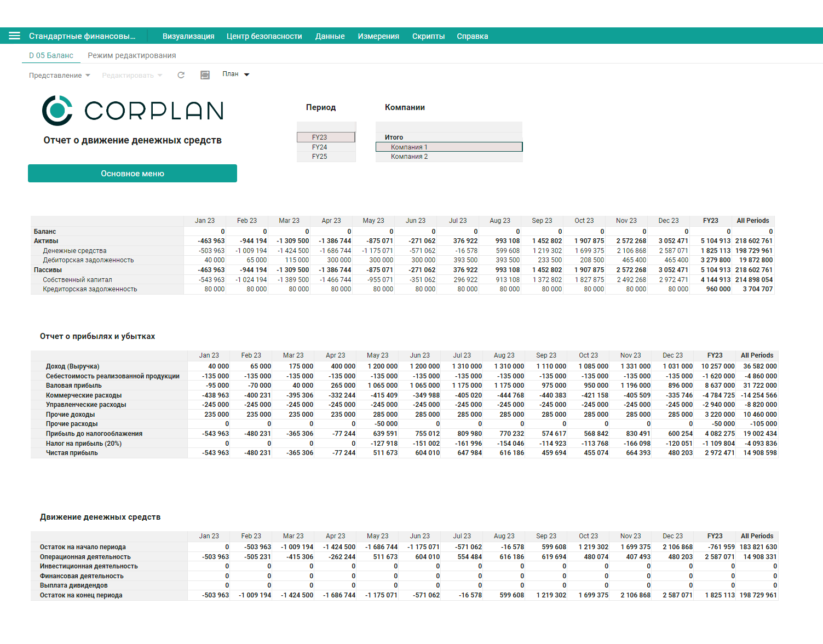Image resolution: width=823 pixels, height=644 pixels.
Task: Toggle fullscreen view of the report
Action: 205,74
